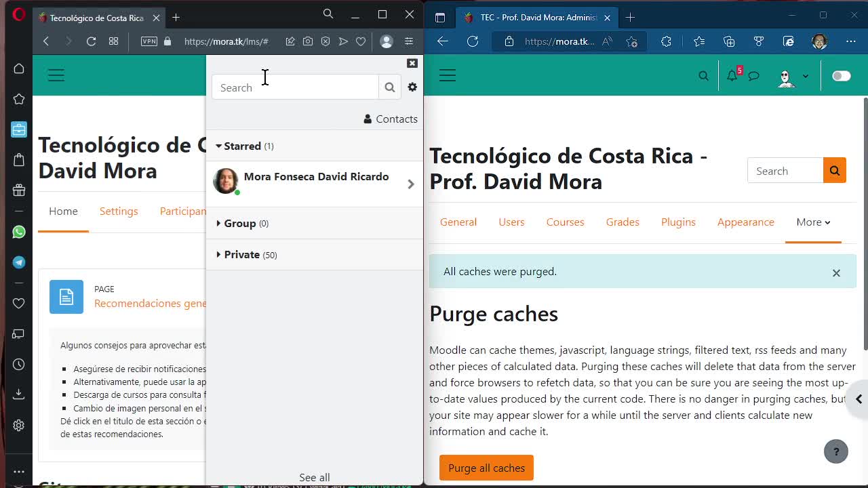Click Moodle header search icon in Edge
This screenshot has height=488, width=868.
tap(704, 75)
